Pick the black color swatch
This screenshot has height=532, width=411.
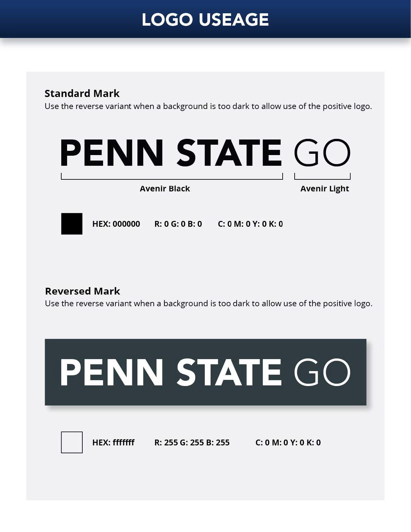(x=72, y=224)
